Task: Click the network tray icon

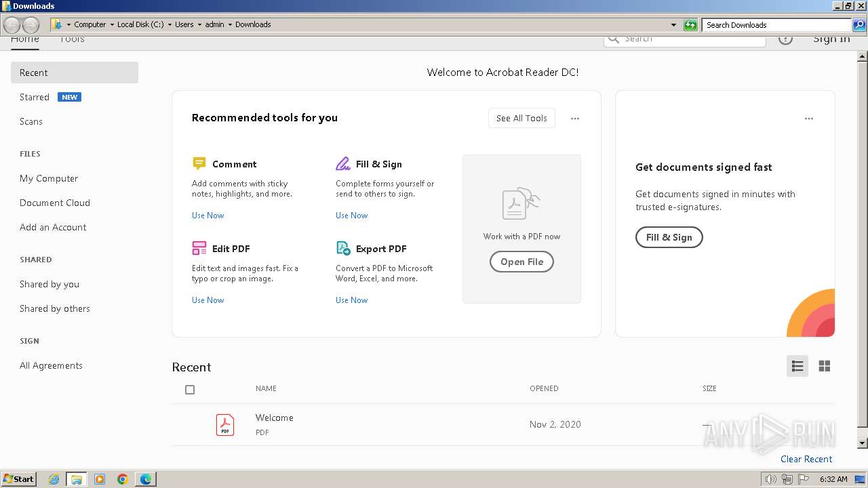Action: [x=787, y=479]
